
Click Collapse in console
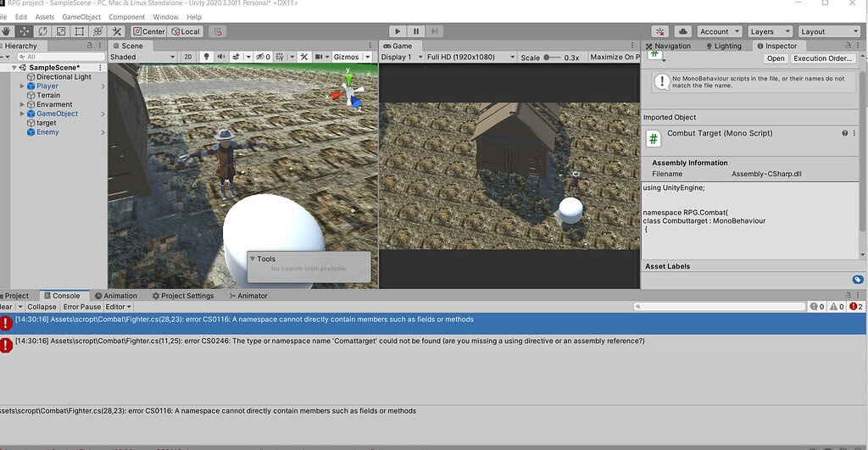point(42,307)
